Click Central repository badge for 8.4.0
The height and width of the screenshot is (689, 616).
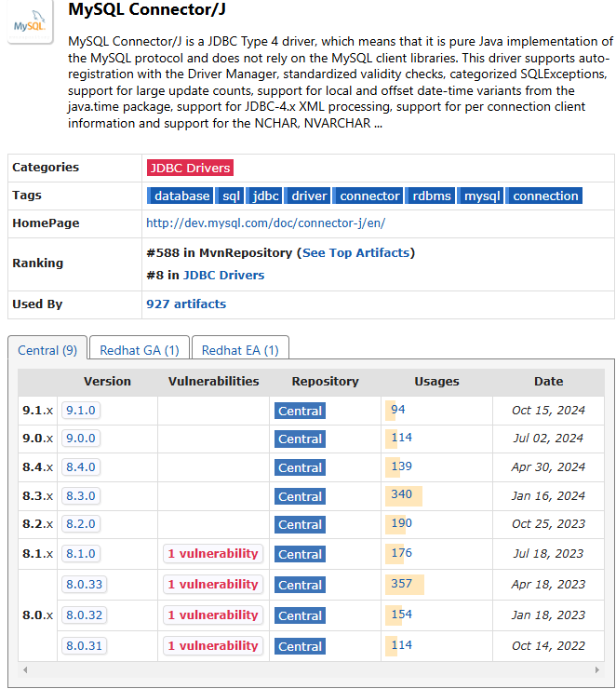(300, 467)
